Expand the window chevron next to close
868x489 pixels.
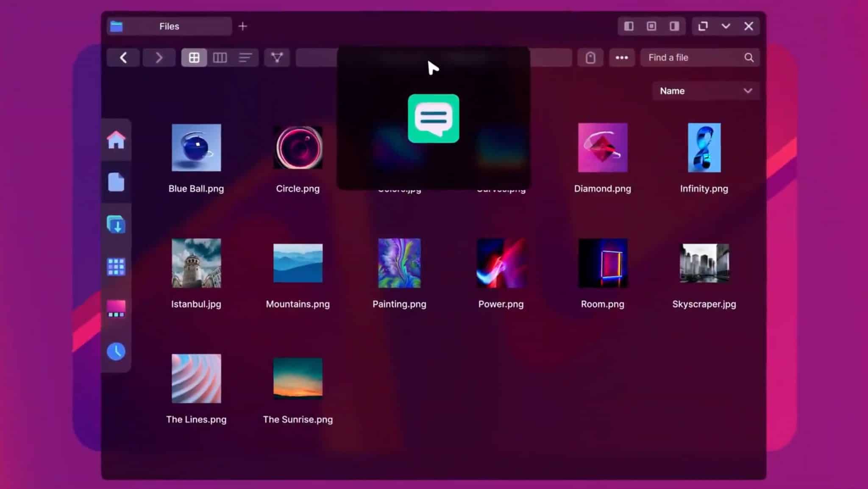point(726,26)
